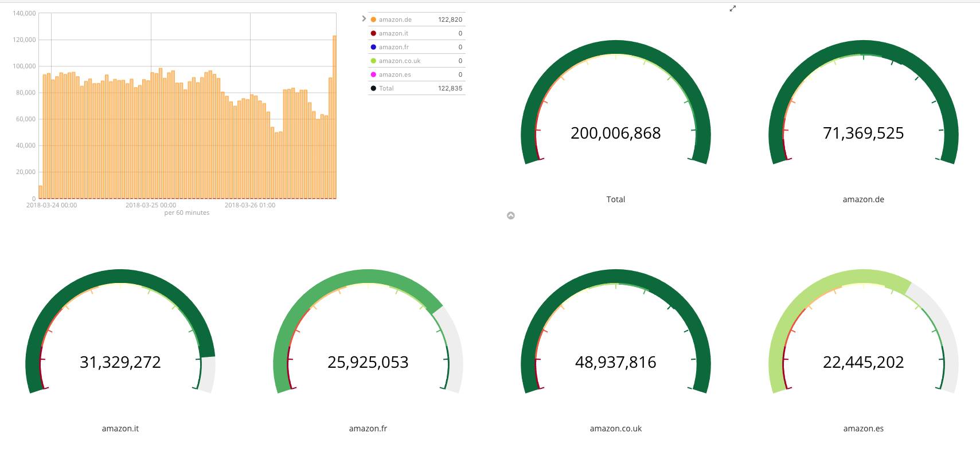
Task: Click the Total black legend dot
Action: coord(373,88)
